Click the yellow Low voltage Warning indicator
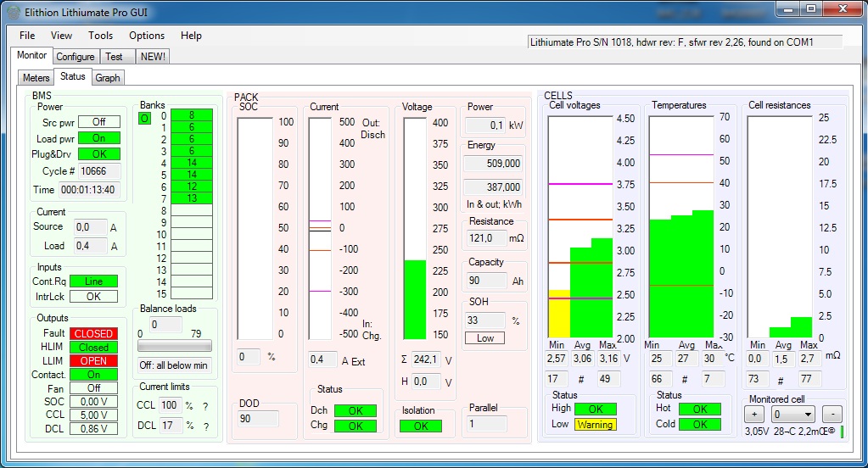The width and height of the screenshot is (868, 468). [595, 425]
